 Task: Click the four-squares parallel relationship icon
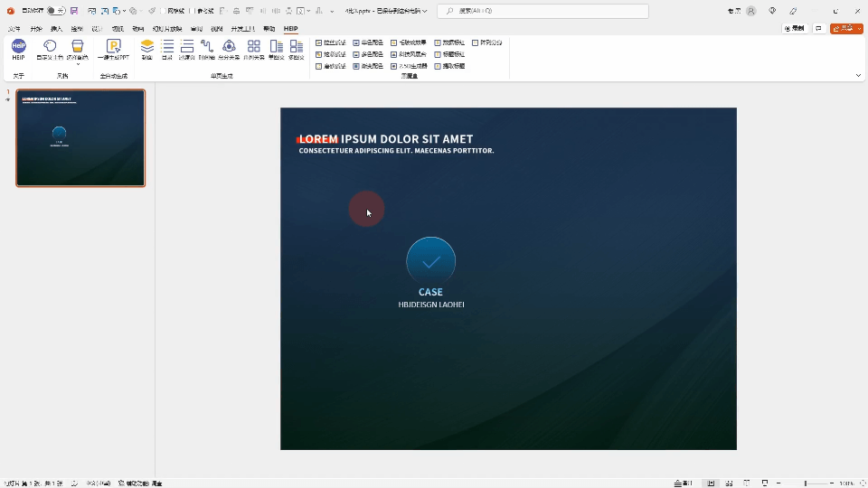[x=253, y=46]
